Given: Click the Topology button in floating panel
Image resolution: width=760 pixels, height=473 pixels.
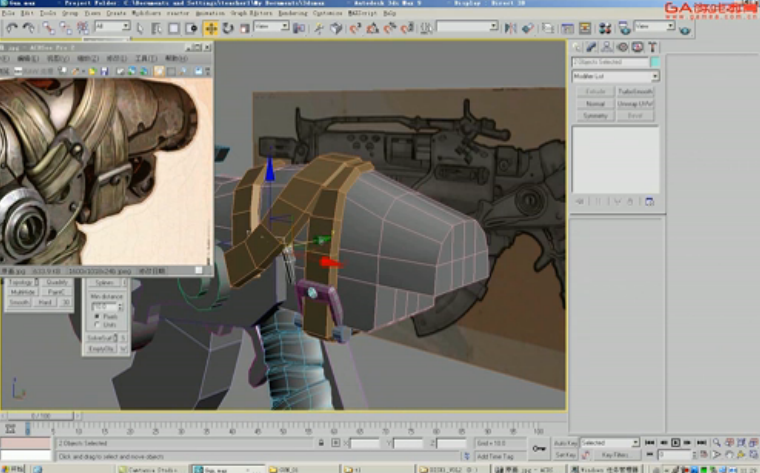Looking at the screenshot, I should coord(22,282).
